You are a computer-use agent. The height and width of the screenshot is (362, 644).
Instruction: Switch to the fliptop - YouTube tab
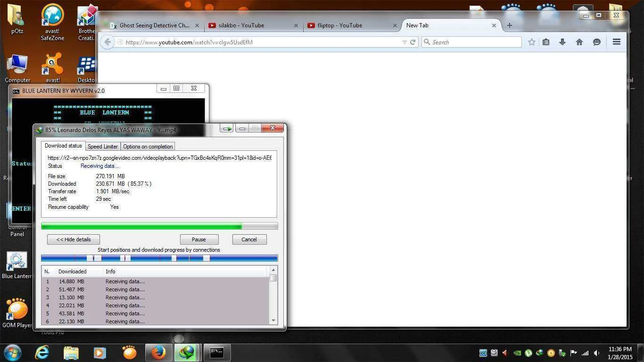352,25
